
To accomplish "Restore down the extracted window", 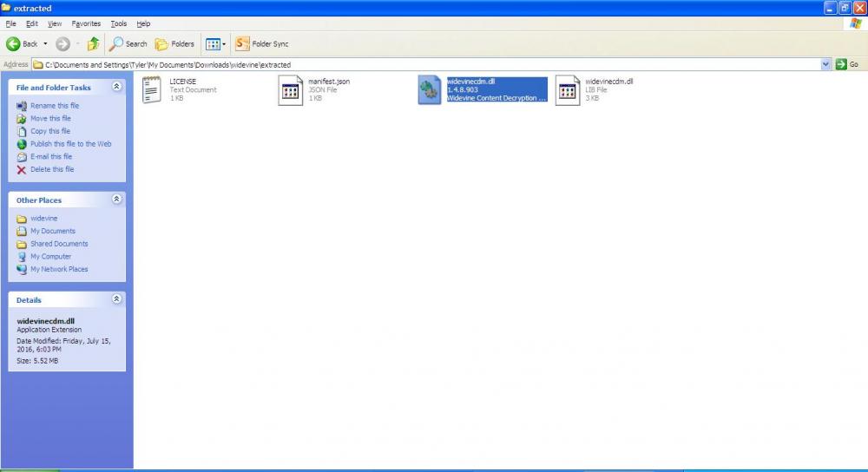I will 845,8.
